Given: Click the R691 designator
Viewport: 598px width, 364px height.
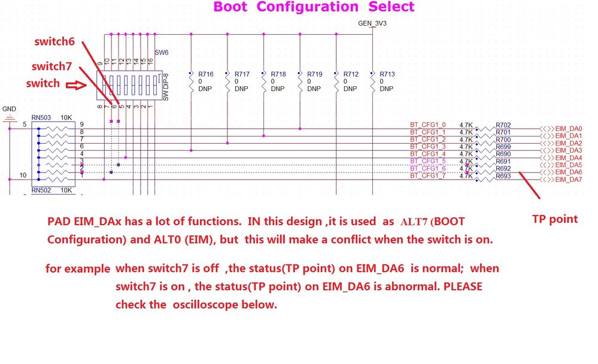Looking at the screenshot, I should click(x=503, y=162).
